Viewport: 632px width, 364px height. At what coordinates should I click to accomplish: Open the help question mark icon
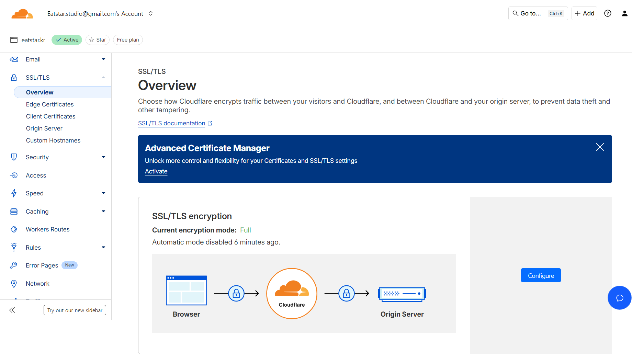pos(608,13)
